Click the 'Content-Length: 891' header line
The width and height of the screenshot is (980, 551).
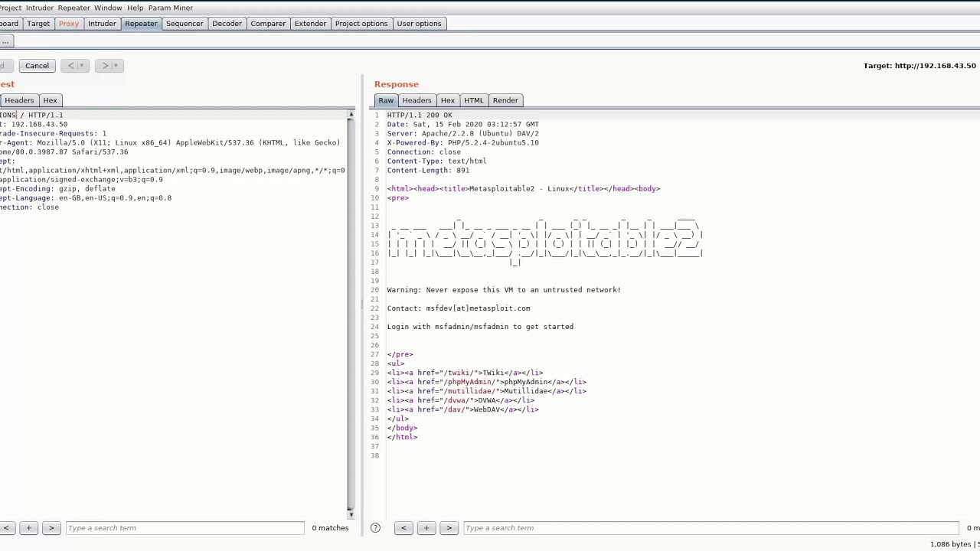pos(428,171)
